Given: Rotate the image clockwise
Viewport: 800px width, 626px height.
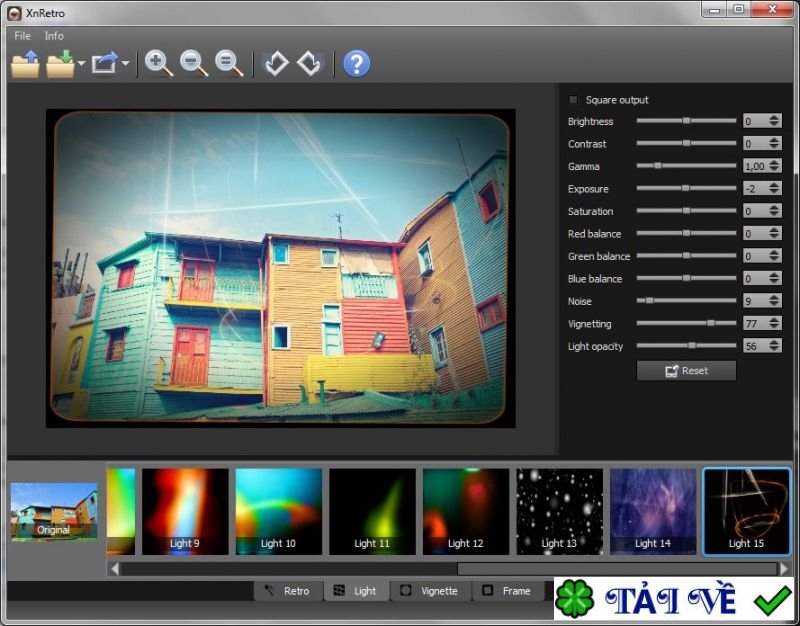Looking at the screenshot, I should click(x=309, y=64).
